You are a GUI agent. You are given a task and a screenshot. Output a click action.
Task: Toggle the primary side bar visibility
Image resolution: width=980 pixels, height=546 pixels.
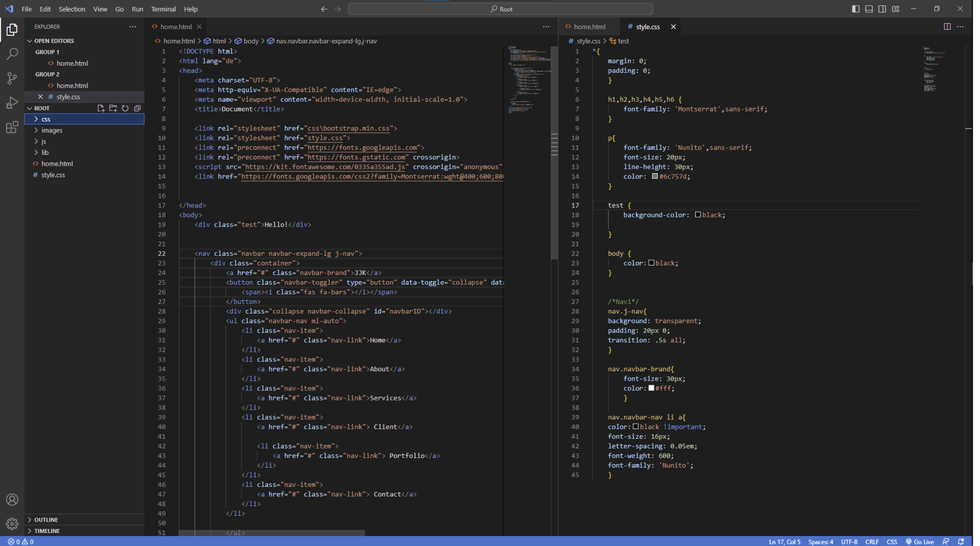[x=856, y=9]
